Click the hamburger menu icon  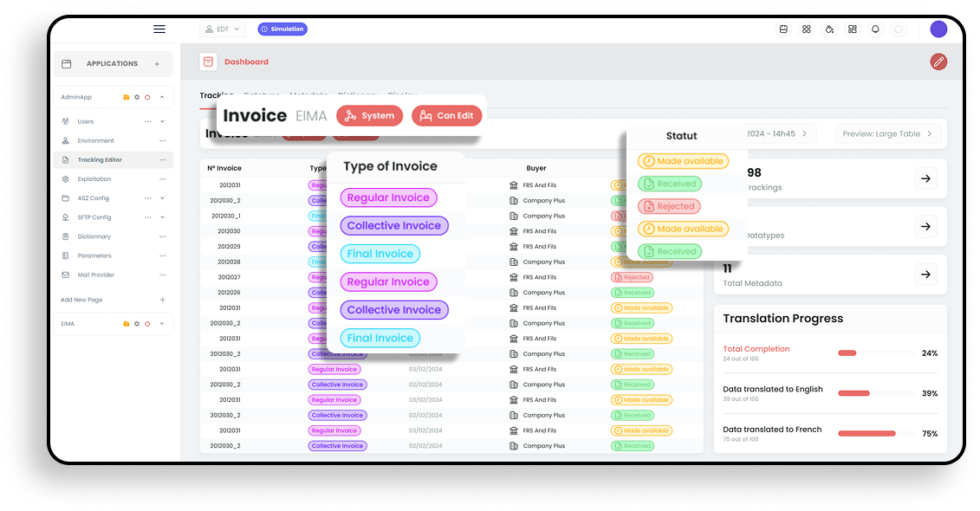(x=159, y=29)
